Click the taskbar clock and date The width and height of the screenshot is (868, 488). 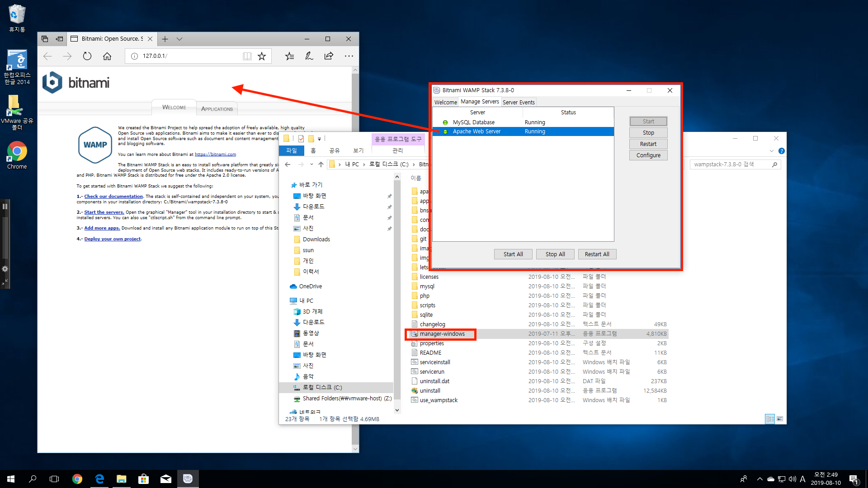point(826,479)
